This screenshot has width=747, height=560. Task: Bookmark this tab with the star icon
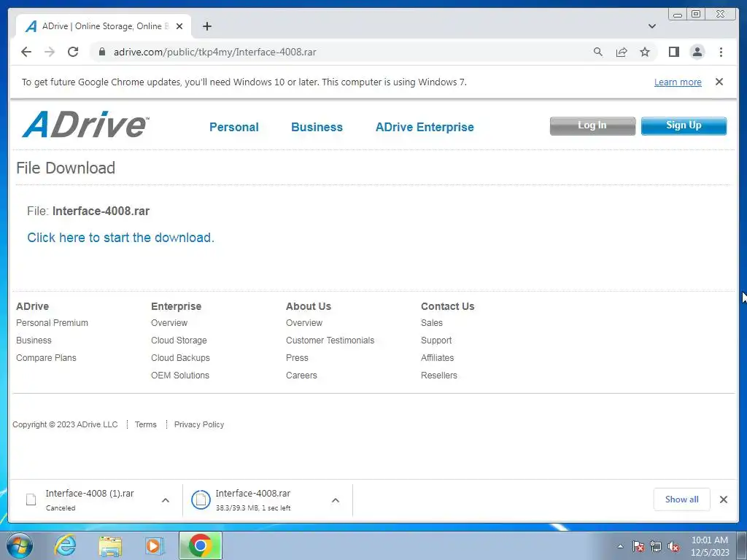coord(645,52)
